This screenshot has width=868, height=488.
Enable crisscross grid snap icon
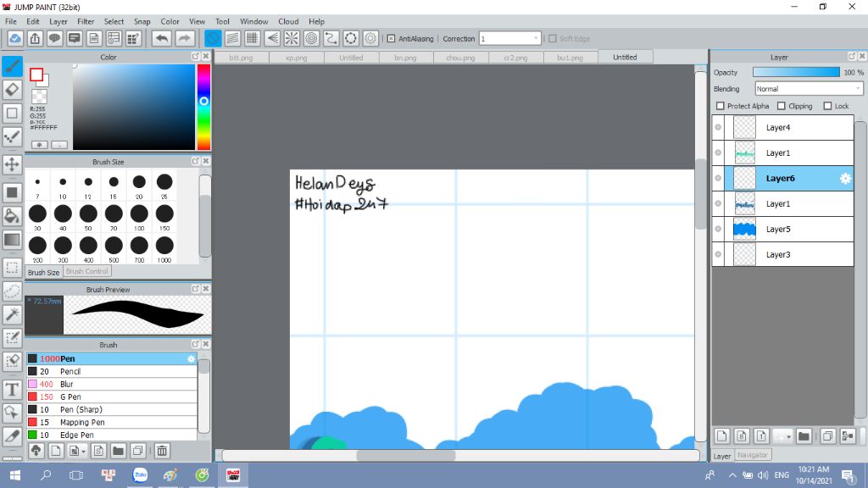pyautogui.click(x=253, y=38)
